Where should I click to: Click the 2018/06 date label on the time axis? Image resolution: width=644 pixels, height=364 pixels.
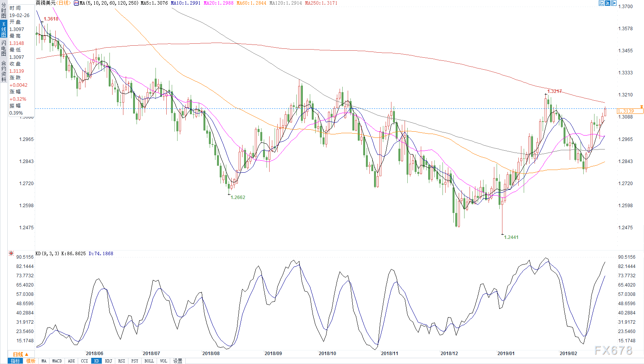(94, 354)
